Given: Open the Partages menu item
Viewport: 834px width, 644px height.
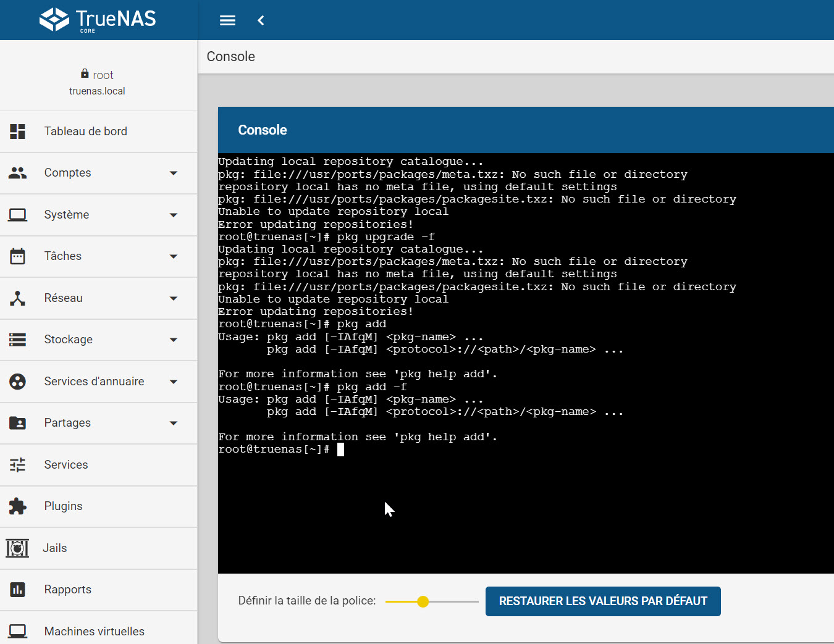Looking at the screenshot, I should (67, 423).
